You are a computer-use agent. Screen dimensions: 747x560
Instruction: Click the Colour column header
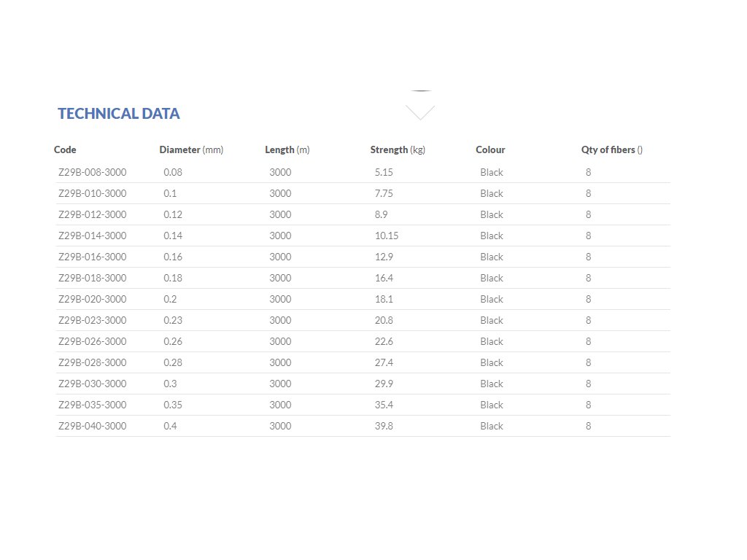490,150
